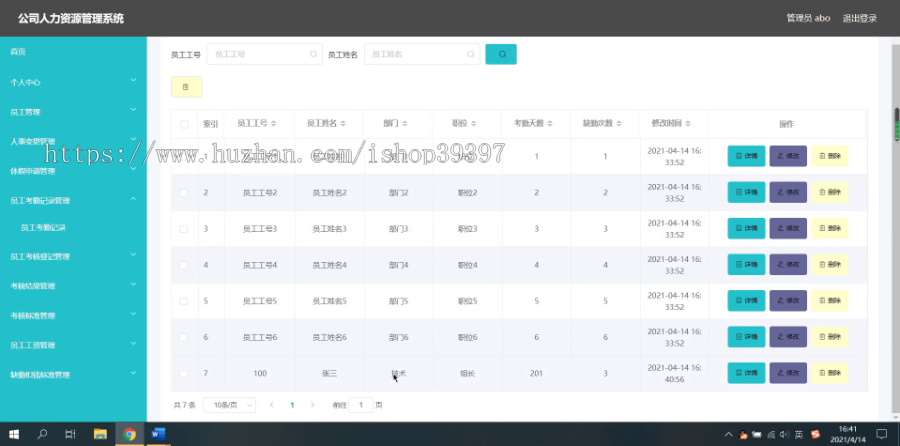The width and height of the screenshot is (900, 446).
Task: Go to the previous page arrow
Action: coord(272,405)
